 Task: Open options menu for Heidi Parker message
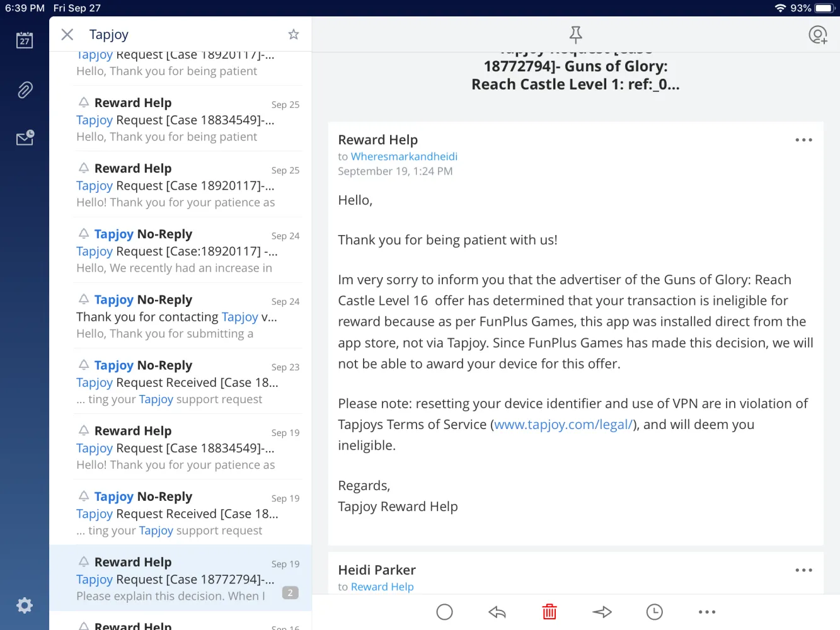[x=803, y=570]
